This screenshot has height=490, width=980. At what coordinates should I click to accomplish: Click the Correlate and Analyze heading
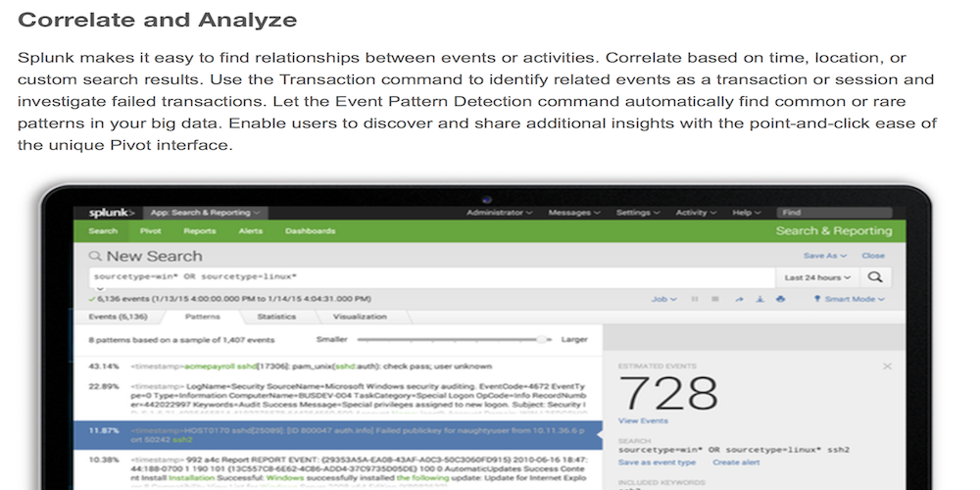157,20
